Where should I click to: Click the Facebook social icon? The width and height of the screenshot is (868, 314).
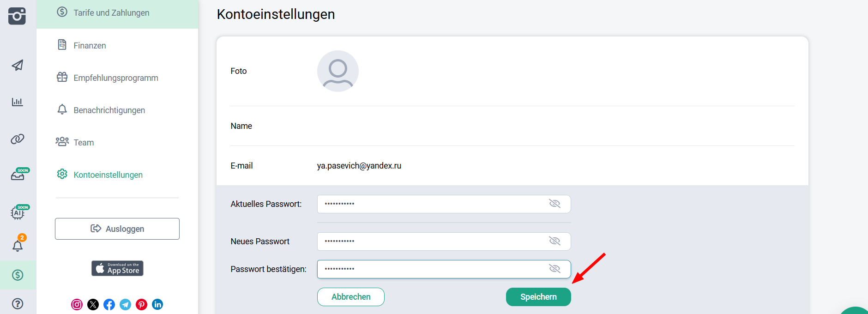click(109, 304)
